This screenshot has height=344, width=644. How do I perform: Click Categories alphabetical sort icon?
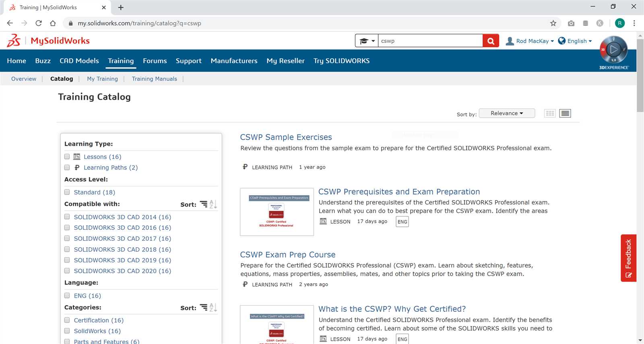coord(213,308)
